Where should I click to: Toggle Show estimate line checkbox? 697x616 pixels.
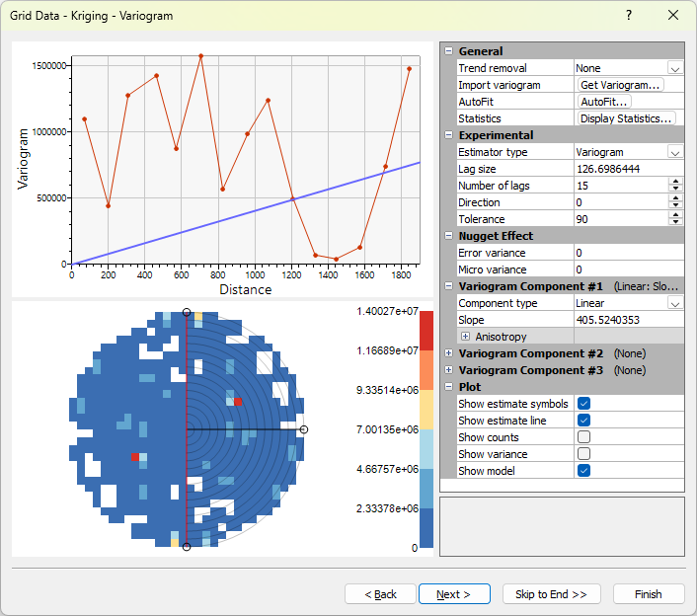[x=583, y=421]
